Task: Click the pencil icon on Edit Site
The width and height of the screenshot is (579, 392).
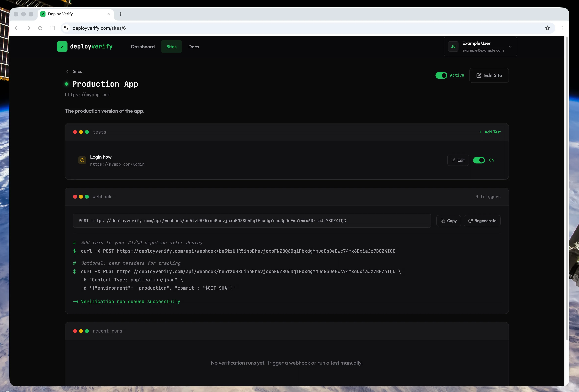Action: click(479, 75)
